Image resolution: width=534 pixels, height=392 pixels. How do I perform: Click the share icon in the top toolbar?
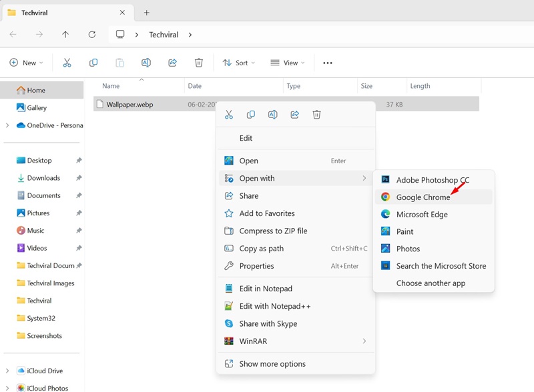click(x=172, y=63)
